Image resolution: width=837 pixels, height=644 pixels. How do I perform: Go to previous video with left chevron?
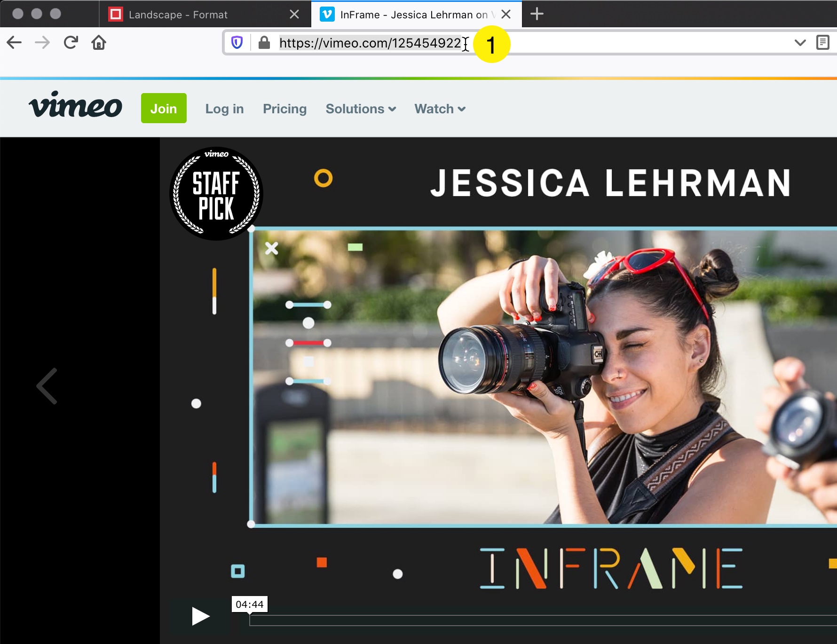pos(47,386)
